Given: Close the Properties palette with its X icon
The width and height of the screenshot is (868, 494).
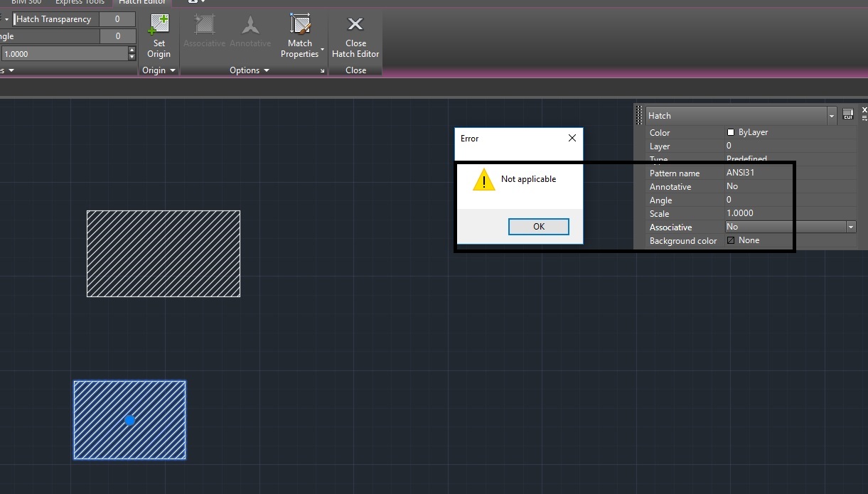Looking at the screenshot, I should (864, 110).
